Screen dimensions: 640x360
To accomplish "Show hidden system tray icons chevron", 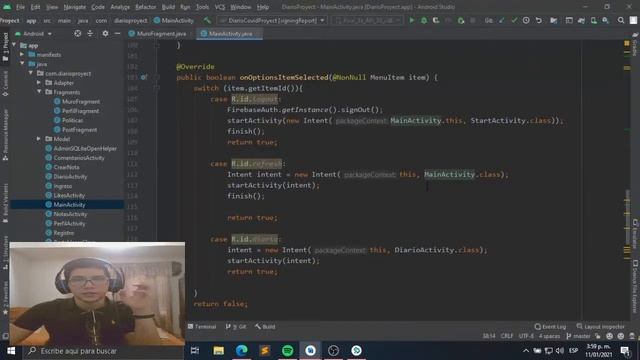I will coord(526,351).
